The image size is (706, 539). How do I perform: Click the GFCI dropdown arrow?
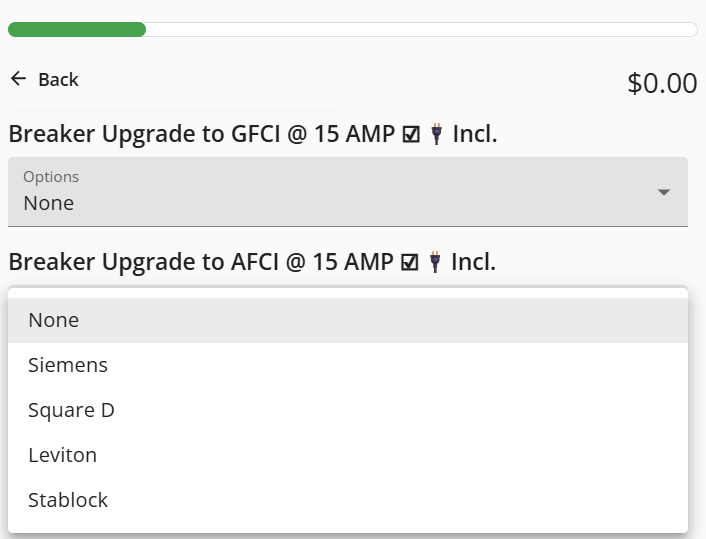tap(663, 192)
